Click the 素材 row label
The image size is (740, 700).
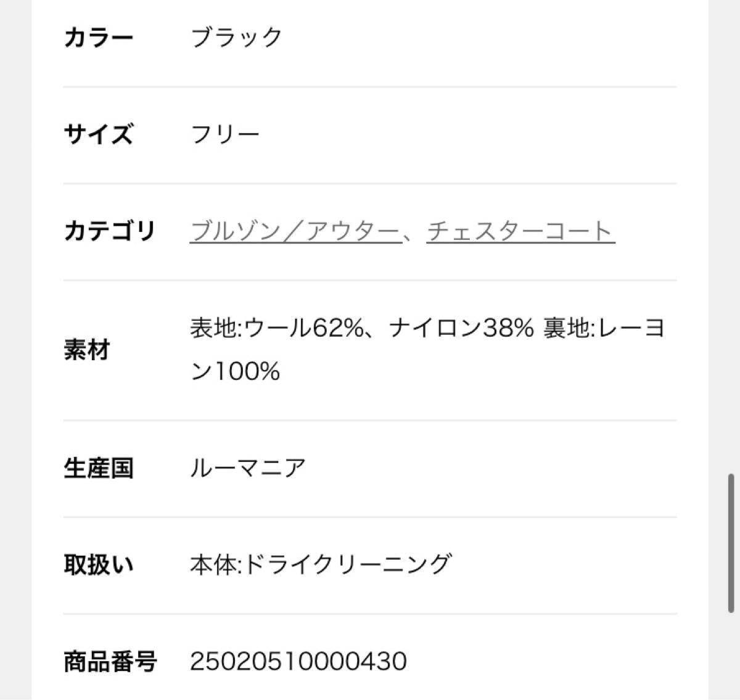pyautogui.click(x=87, y=350)
